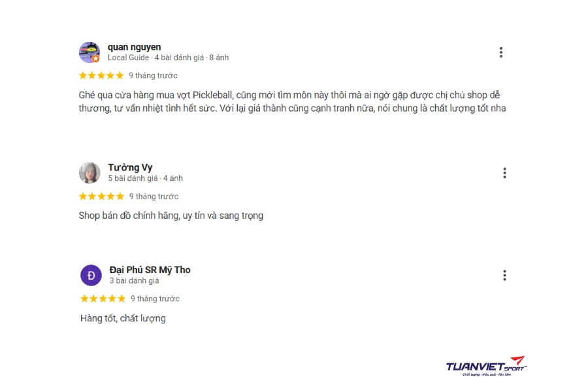
Task: Click the Pickleball review text by quan nguyen
Action: (x=291, y=101)
